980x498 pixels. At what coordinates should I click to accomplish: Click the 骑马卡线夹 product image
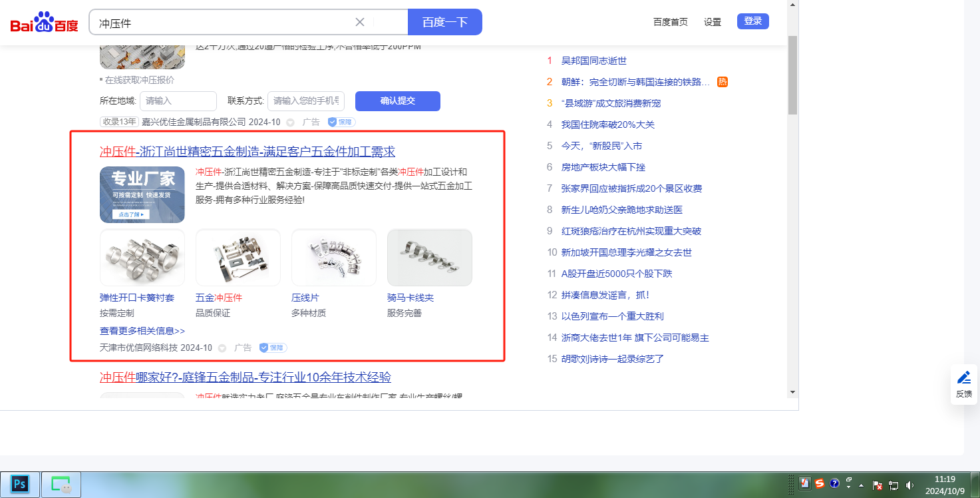tap(430, 258)
